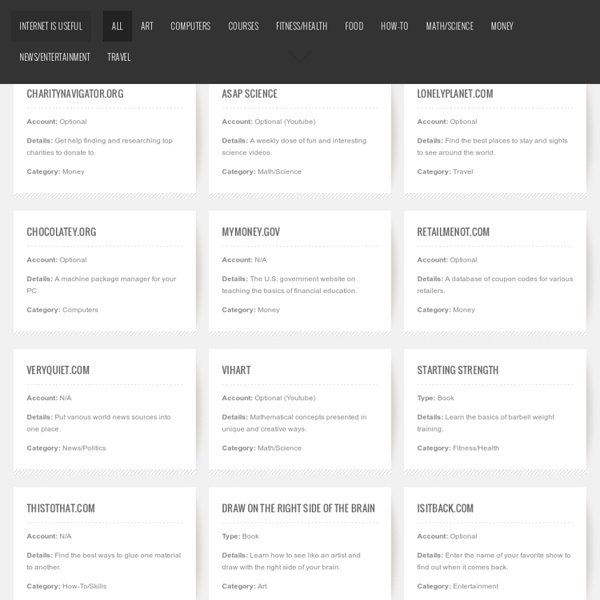The image size is (600, 600).
Task: Click 'Account: Optional (Youtube)' on ASAP Science
Action: (269, 122)
